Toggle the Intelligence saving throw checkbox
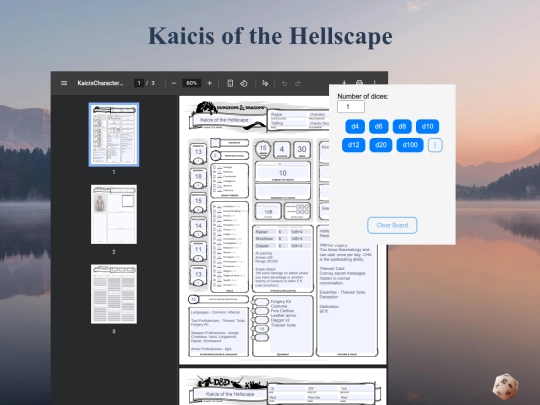Image resolution: width=540 pixels, height=405 pixels. click(x=214, y=181)
